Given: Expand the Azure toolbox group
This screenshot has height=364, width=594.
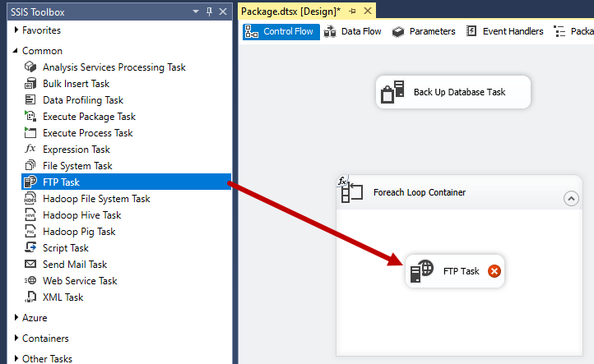Looking at the screenshot, I should (16, 318).
